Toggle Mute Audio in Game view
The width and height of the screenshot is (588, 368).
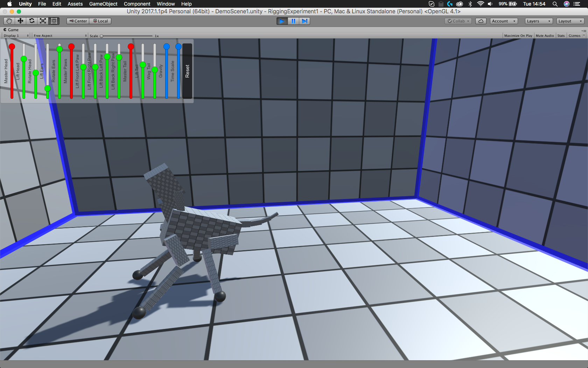pyautogui.click(x=545, y=36)
